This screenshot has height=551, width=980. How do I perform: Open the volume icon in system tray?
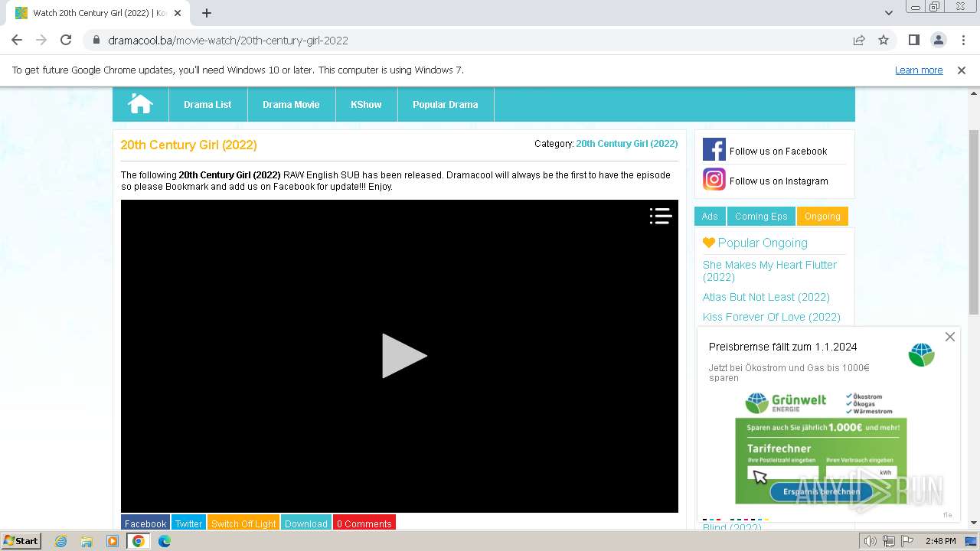pos(871,541)
